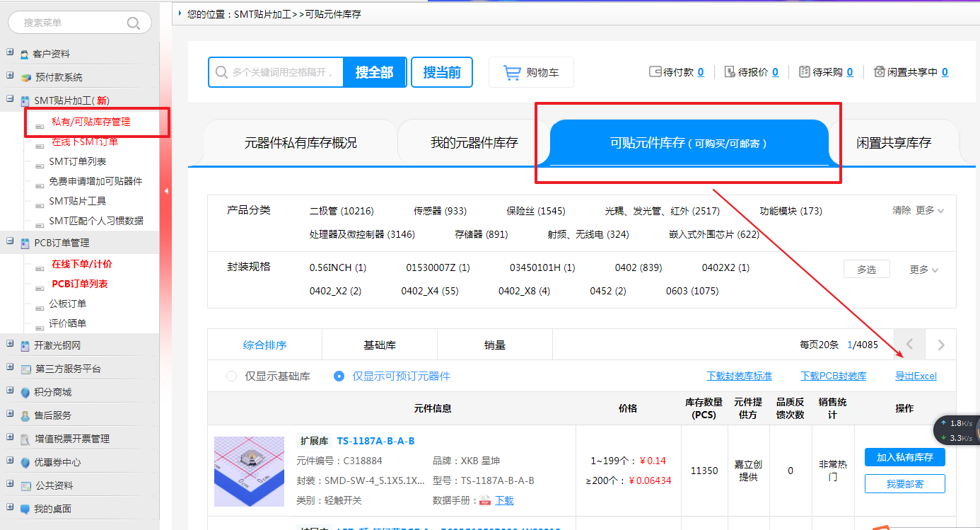Go to next page with right arrow

(940, 345)
